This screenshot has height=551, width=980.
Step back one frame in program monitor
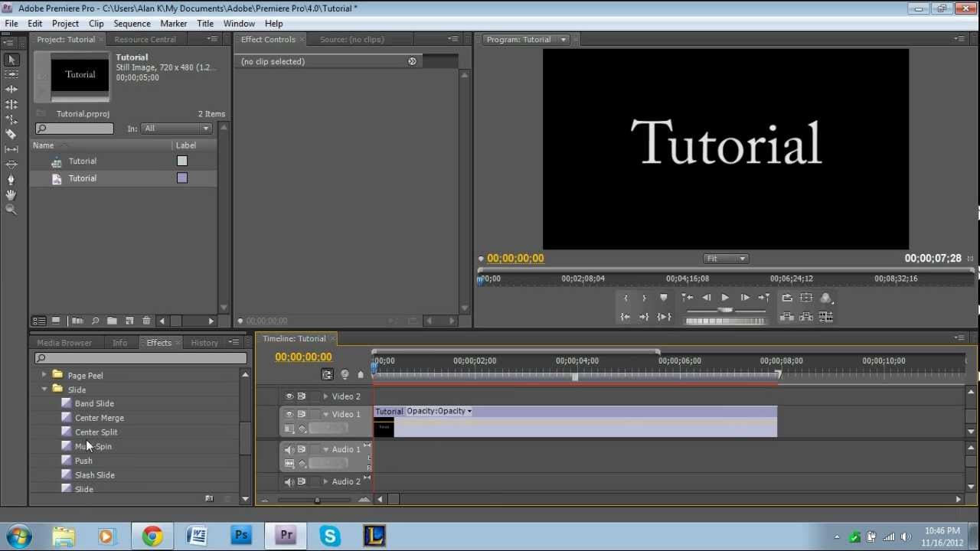(x=706, y=298)
